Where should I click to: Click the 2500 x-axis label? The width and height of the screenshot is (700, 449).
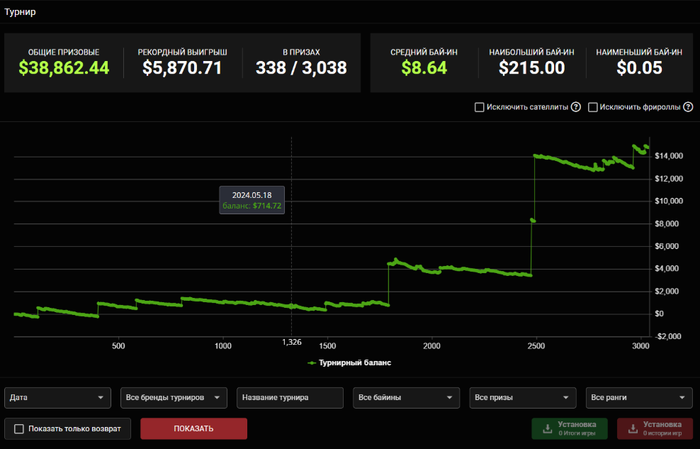pos(536,346)
